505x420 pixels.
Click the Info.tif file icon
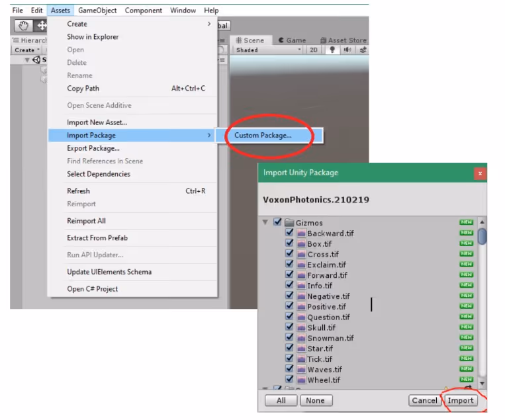click(301, 286)
